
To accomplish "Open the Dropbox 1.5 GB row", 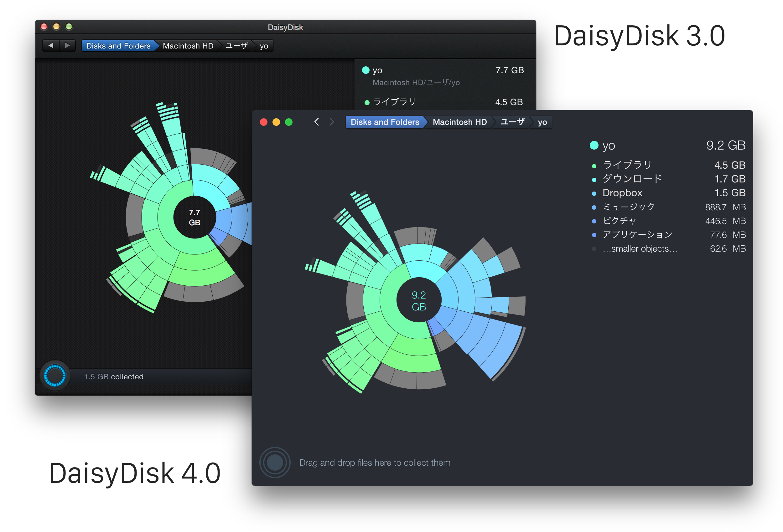I will pyautogui.click(x=667, y=192).
